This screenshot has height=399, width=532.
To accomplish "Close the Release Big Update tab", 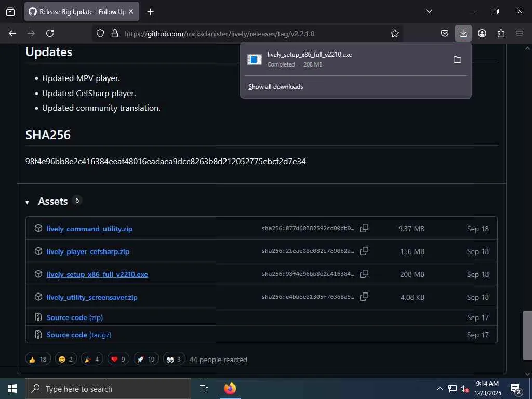I will click(131, 11).
